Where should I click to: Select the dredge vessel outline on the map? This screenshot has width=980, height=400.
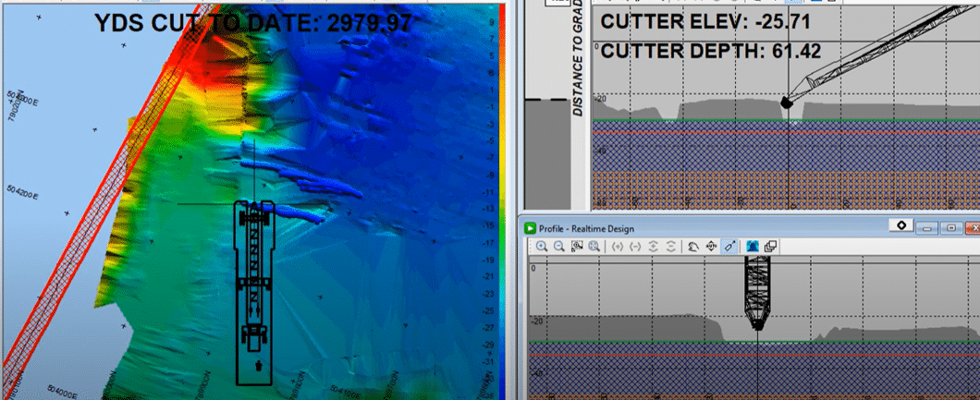tap(253, 291)
